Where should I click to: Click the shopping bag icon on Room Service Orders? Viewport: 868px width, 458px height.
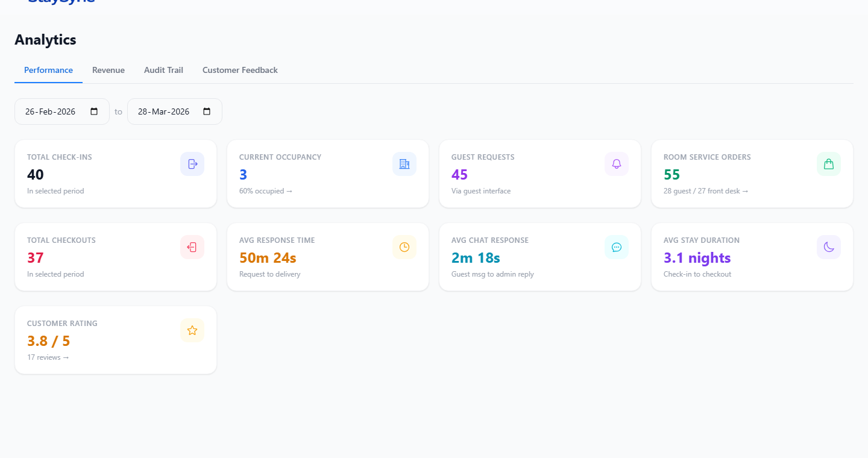pyautogui.click(x=828, y=163)
